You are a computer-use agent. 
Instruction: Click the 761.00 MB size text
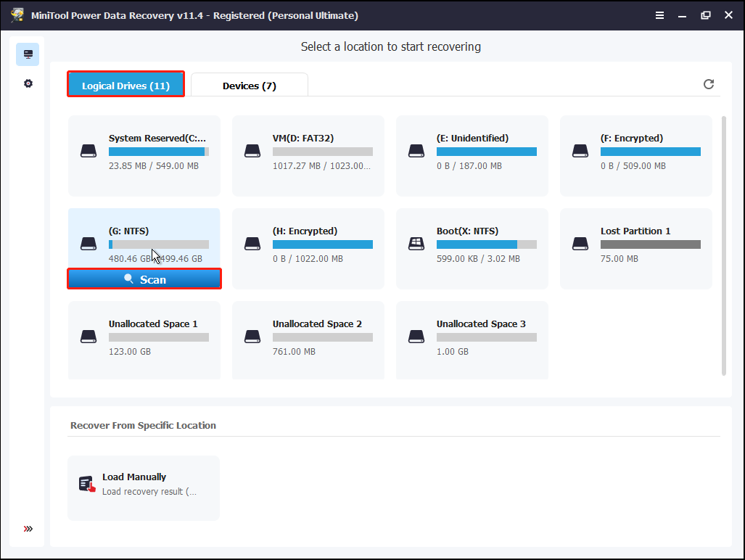point(294,352)
